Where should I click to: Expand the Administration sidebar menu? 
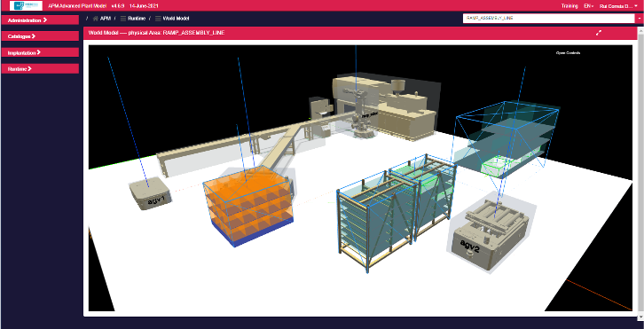point(40,20)
